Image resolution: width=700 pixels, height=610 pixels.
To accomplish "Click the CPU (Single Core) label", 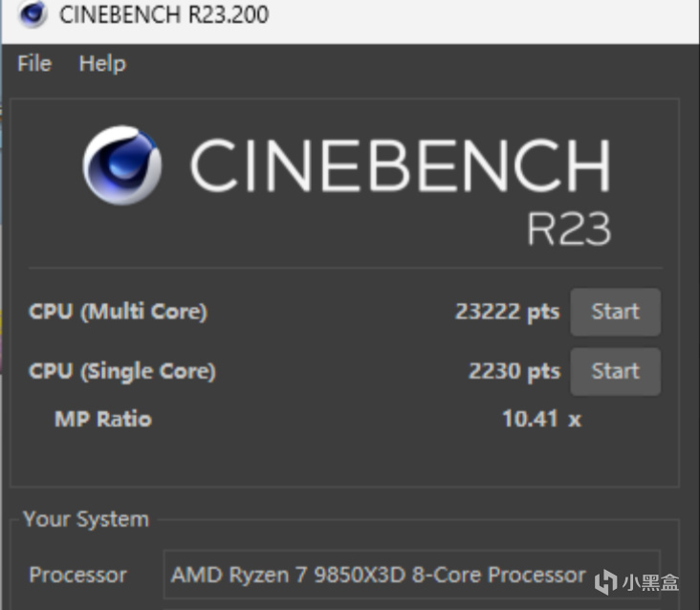I will (121, 371).
